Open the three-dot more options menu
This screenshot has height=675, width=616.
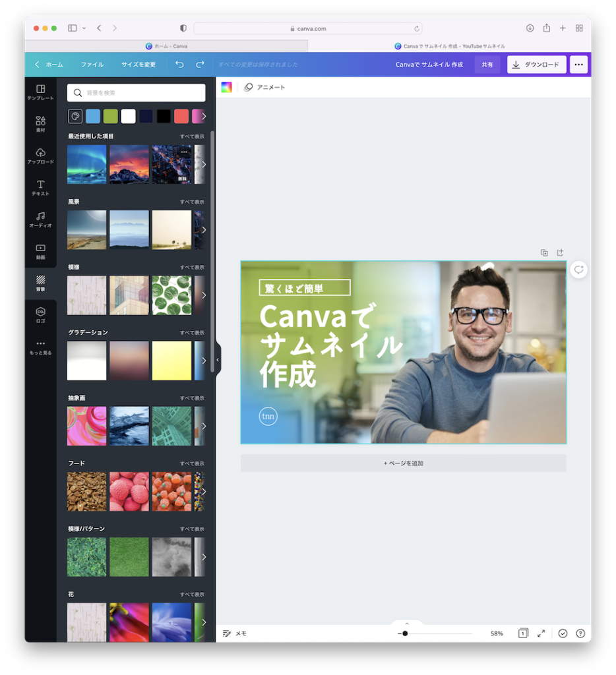578,65
